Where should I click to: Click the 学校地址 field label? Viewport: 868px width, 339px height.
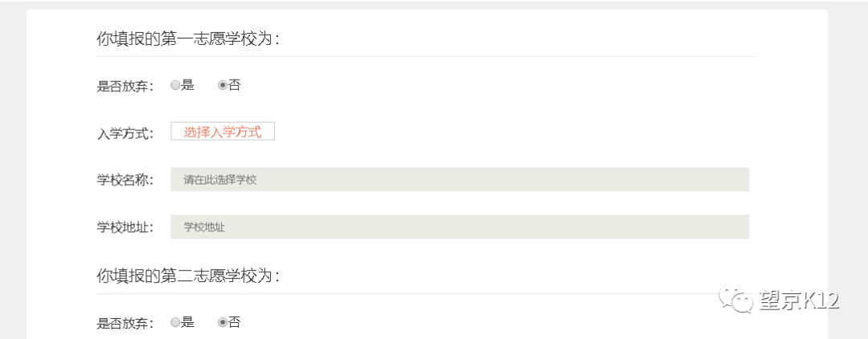[125, 227]
